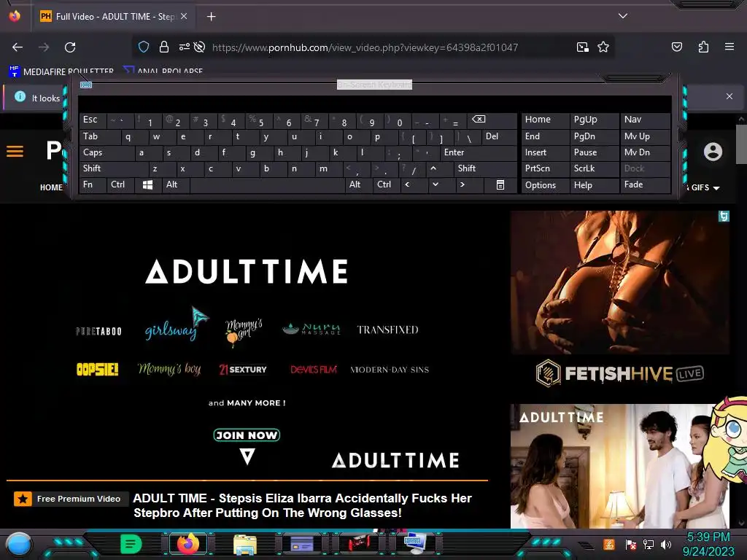
Task: Click the autoplay blocked icon in address bar
Action: 200,47
